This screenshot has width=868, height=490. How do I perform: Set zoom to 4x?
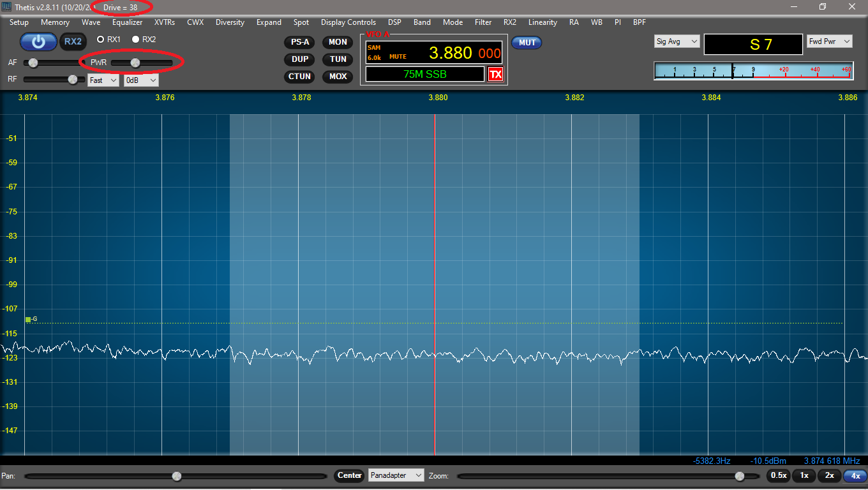(x=855, y=475)
